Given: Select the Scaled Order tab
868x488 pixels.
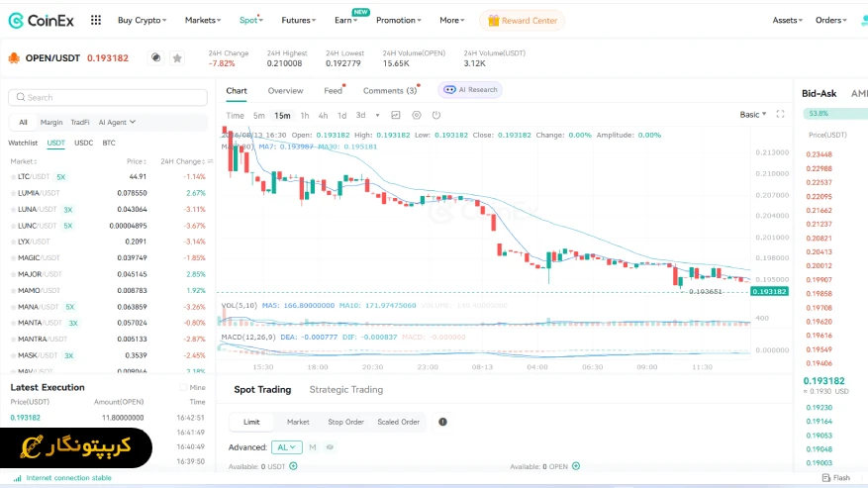Looking at the screenshot, I should [399, 422].
